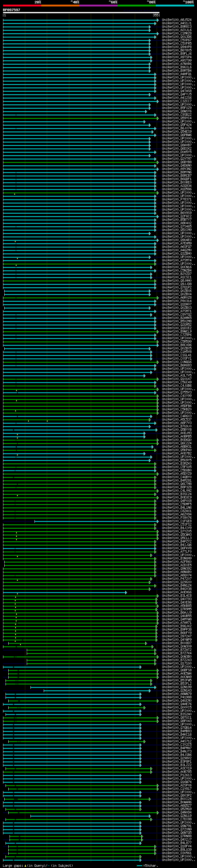The image size is (197, 868).
Task: Select label UniRef100_A8K402
Action: 177,223
